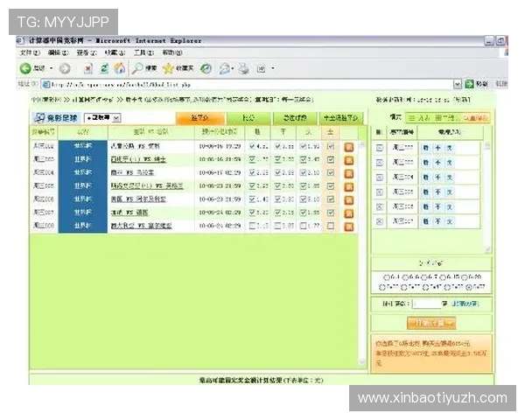The height and width of the screenshot is (420, 525).
Task: Toggle the select-all (全) checkbox in row 周三005
Action: coord(331,186)
